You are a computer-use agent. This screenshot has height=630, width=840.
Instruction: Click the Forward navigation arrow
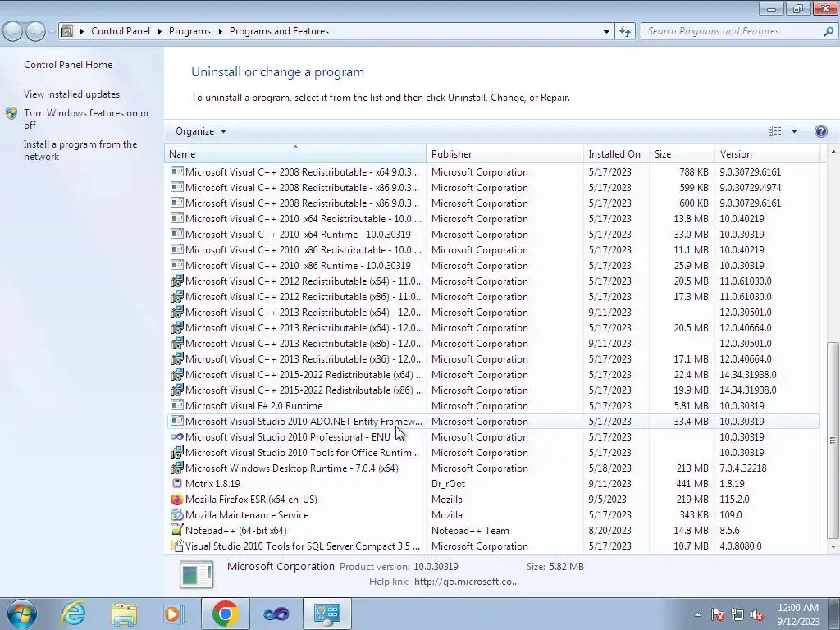[35, 32]
